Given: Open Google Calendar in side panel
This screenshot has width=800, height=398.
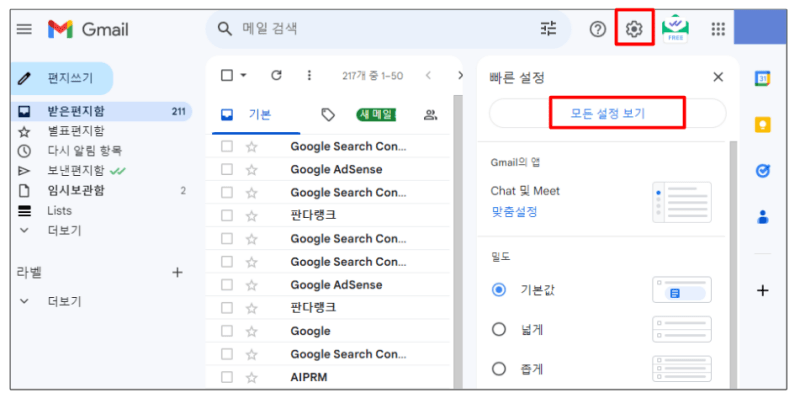Looking at the screenshot, I should point(762,78).
